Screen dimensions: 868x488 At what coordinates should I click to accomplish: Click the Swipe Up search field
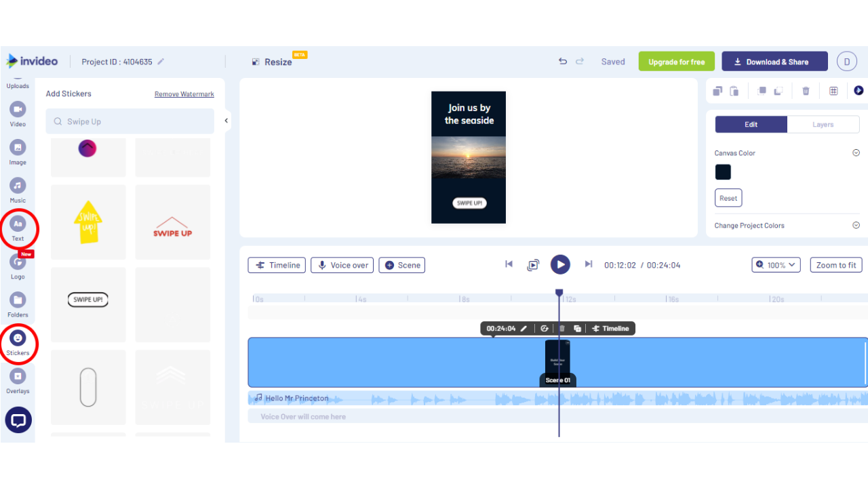tap(130, 122)
